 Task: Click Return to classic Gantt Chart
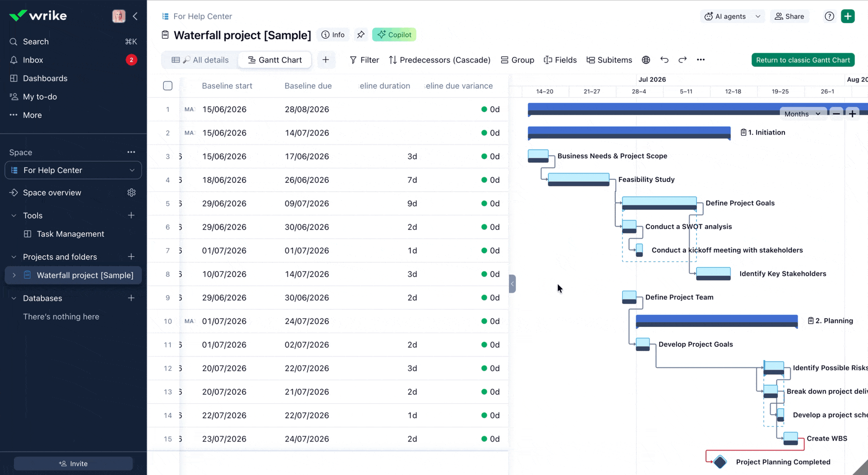(803, 60)
